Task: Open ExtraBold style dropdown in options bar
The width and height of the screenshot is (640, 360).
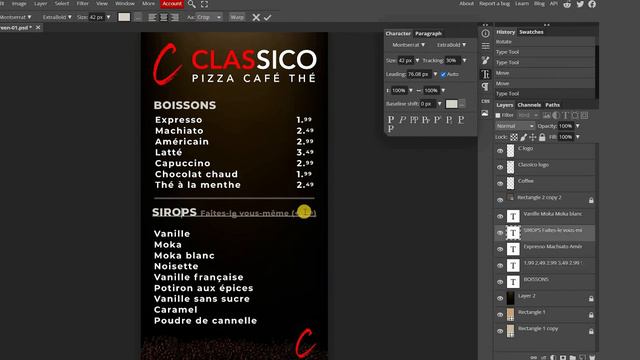Action: 57,17
